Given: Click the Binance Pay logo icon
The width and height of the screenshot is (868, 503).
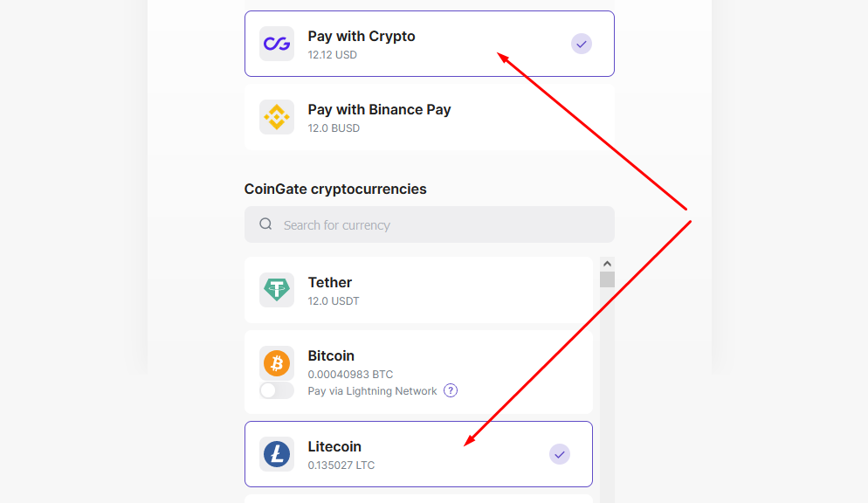Looking at the screenshot, I should pyautogui.click(x=277, y=117).
